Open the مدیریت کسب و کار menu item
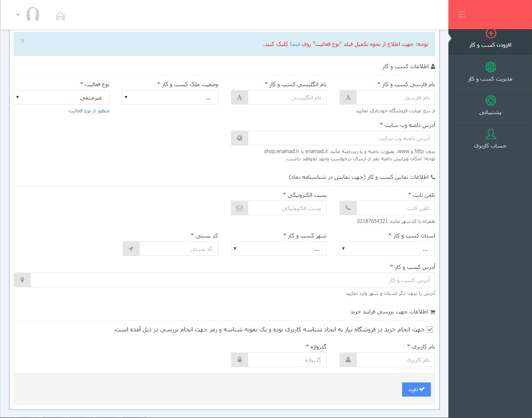532x418 pixels. pos(490,72)
